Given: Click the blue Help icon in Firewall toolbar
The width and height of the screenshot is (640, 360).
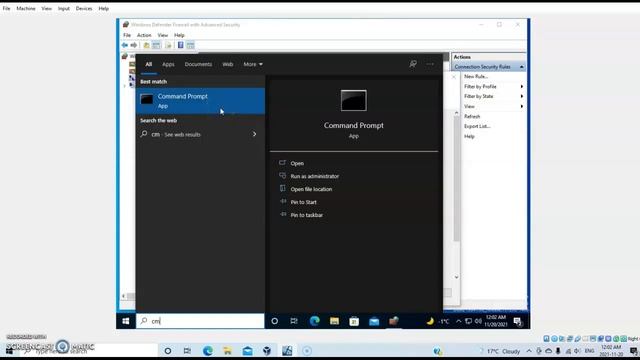Looking at the screenshot, I should 180,45.
